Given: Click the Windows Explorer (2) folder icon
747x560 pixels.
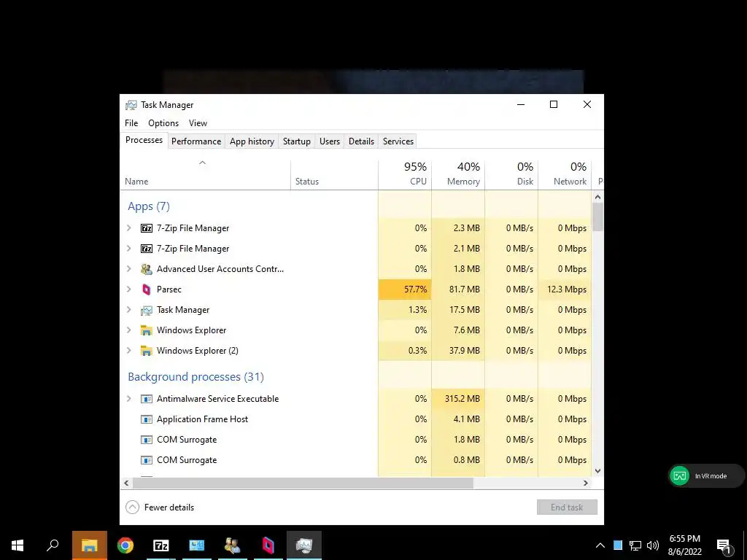Looking at the screenshot, I should (146, 351).
